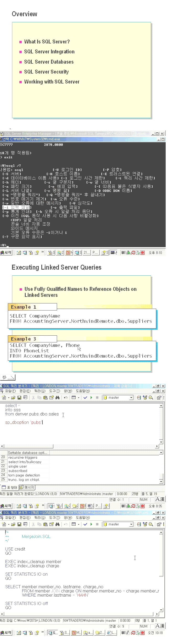The width and height of the screenshot is (173, 644).
Task: Click New Query icon in MergeJoin.SQL window
Action: pos(4,524)
